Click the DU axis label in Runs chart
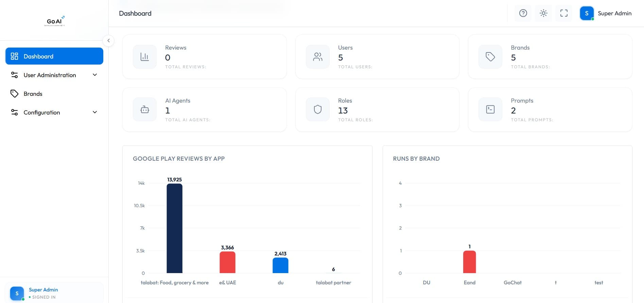The width and height of the screenshot is (644, 303). click(427, 283)
